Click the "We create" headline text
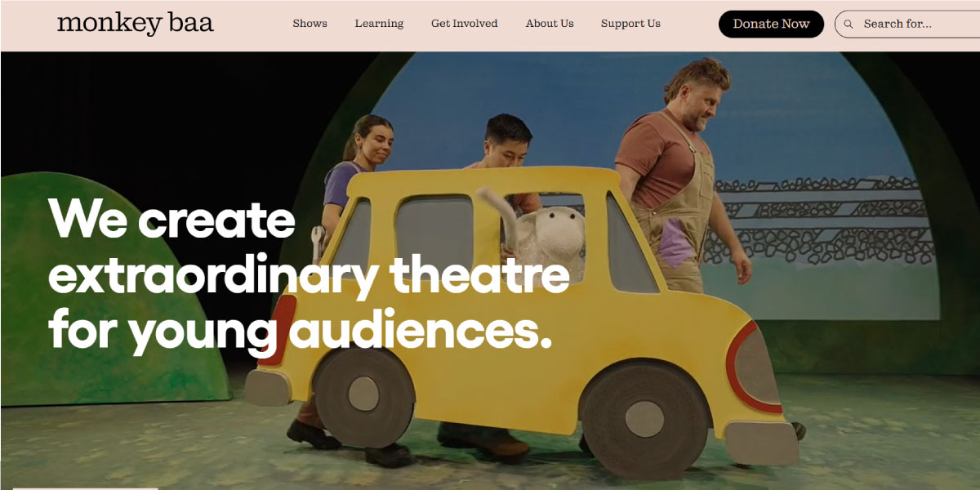Screen dimensions: 980x490 click(171, 217)
